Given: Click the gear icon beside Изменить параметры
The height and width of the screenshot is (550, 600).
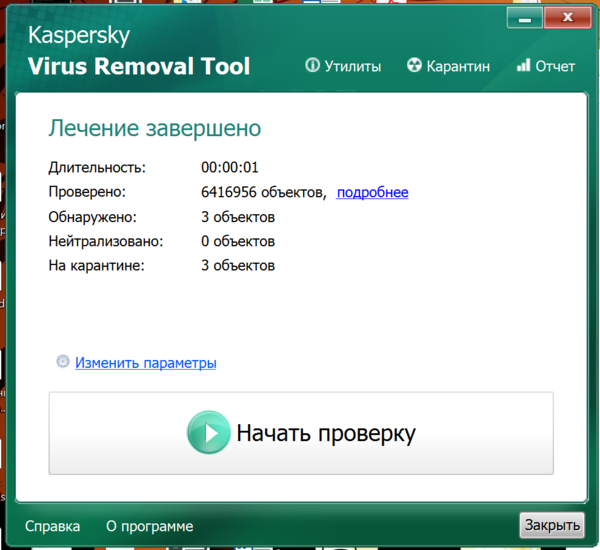Looking at the screenshot, I should 64,363.
